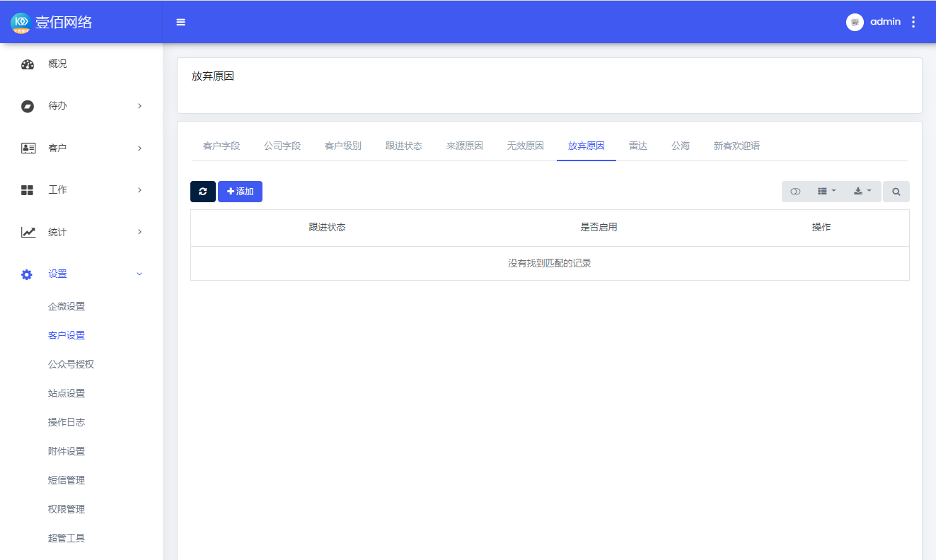
Task: Click the 是否启用 column header
Action: tap(599, 228)
